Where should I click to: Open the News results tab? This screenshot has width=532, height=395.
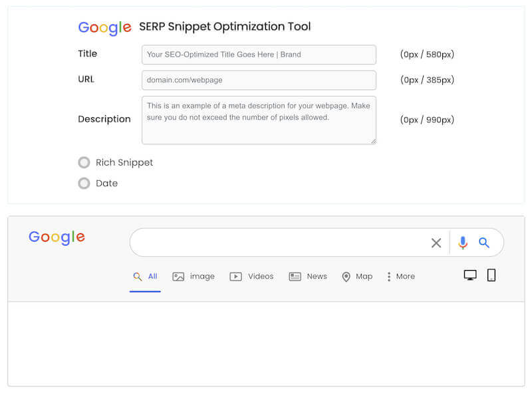point(308,277)
